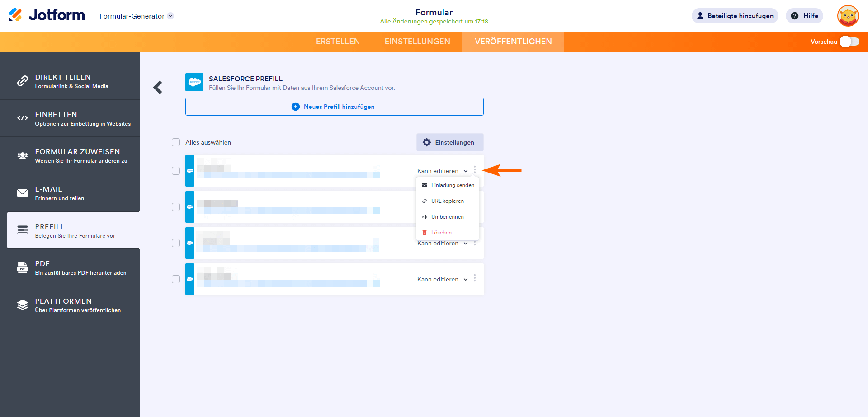Click the back arrow chevron

tap(158, 87)
